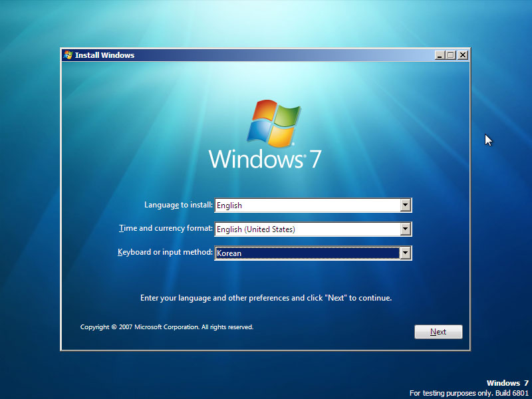
Task: Click the 'Keyboard or input method:' label
Action: click(x=165, y=252)
